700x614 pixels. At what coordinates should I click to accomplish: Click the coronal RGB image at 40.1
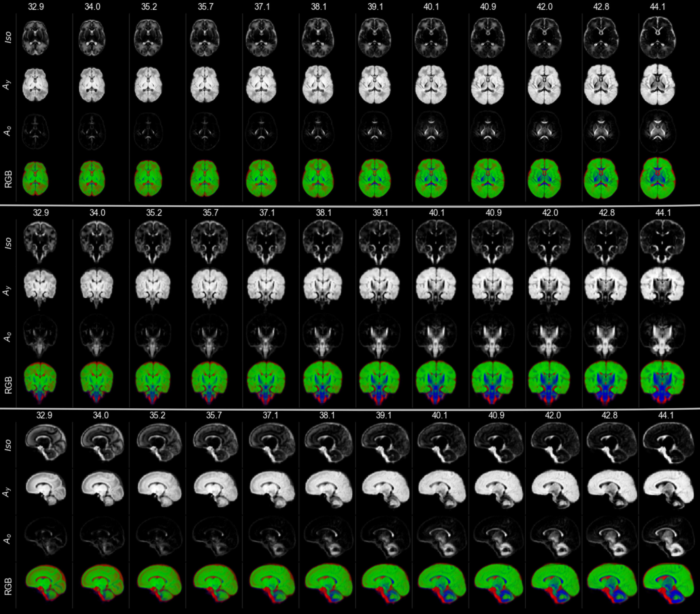[x=436, y=381]
